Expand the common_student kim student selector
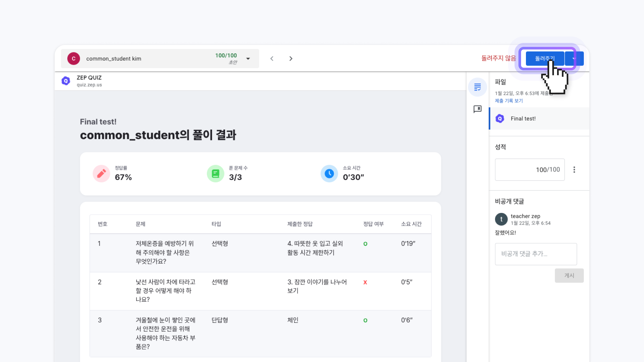Viewport: 644px width, 362px height. [x=248, y=59]
